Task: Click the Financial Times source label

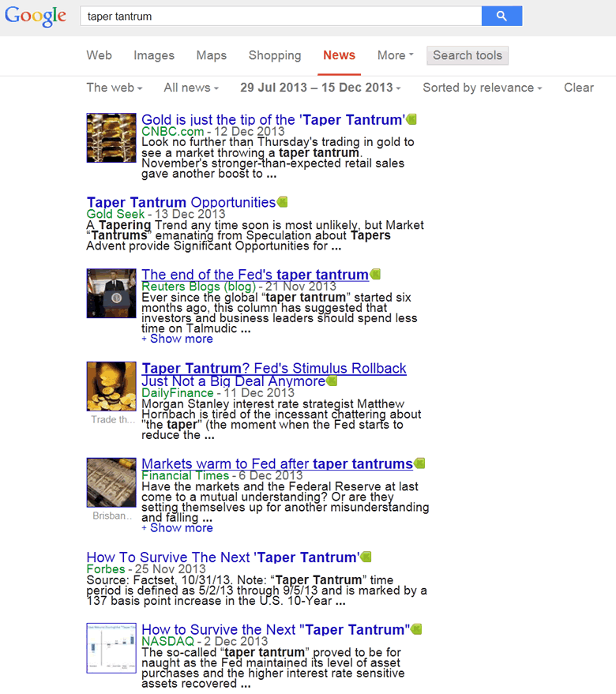Action: (185, 476)
